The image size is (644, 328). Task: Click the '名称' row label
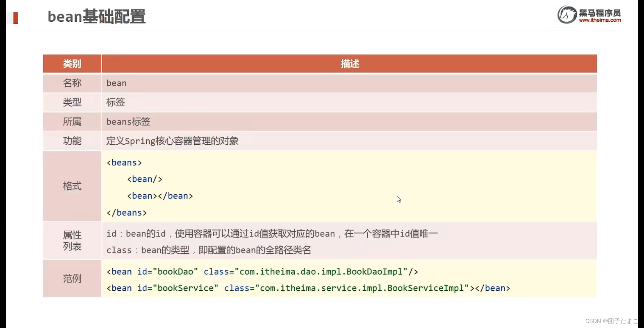(72, 83)
